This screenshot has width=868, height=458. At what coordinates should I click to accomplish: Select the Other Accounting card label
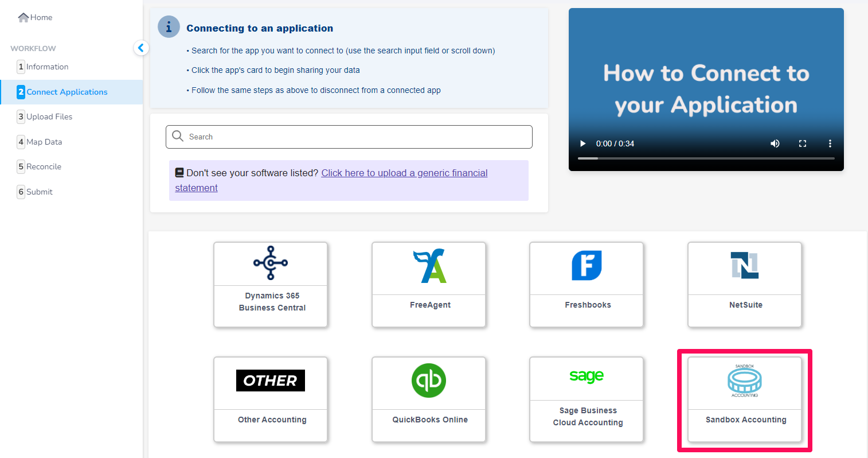pyautogui.click(x=272, y=420)
